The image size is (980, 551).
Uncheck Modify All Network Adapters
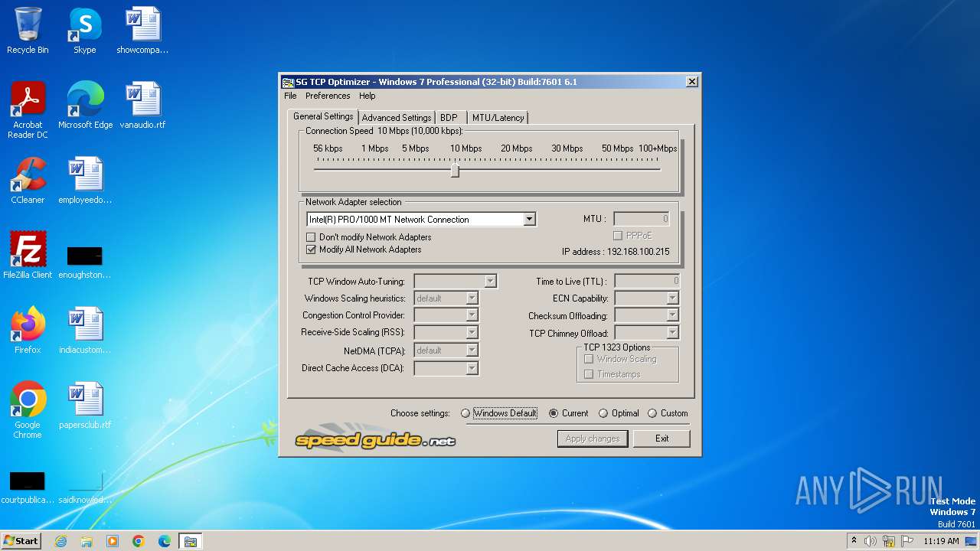tap(311, 249)
